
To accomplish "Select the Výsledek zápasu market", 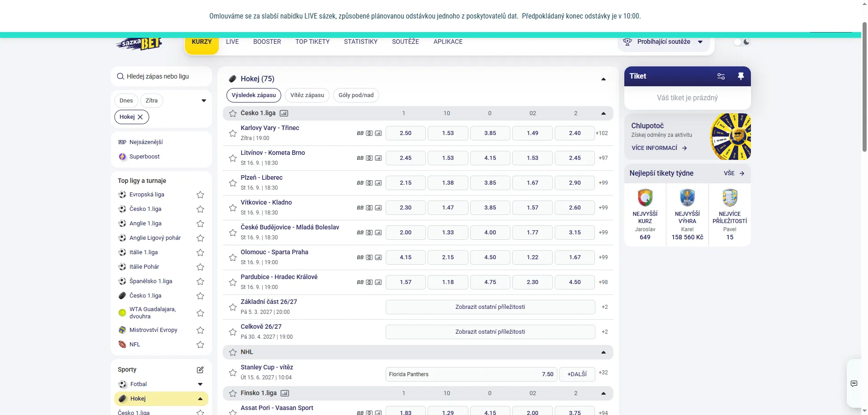I will 254,95.
